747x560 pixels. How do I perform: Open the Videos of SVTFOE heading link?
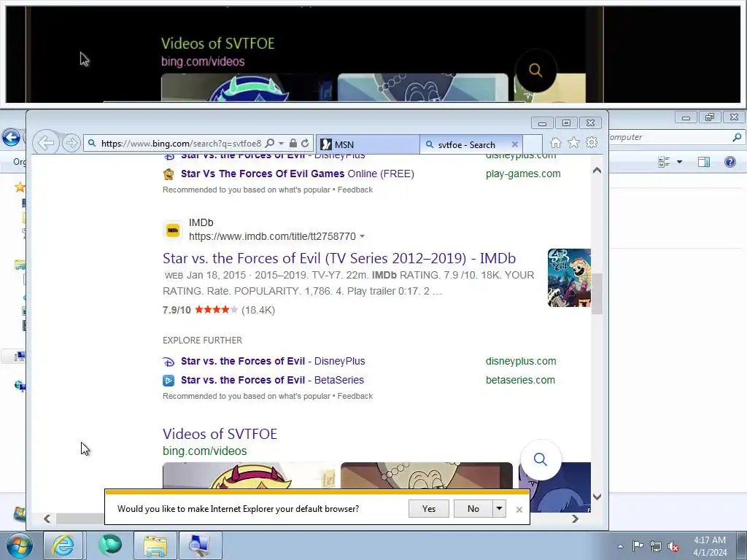(220, 434)
